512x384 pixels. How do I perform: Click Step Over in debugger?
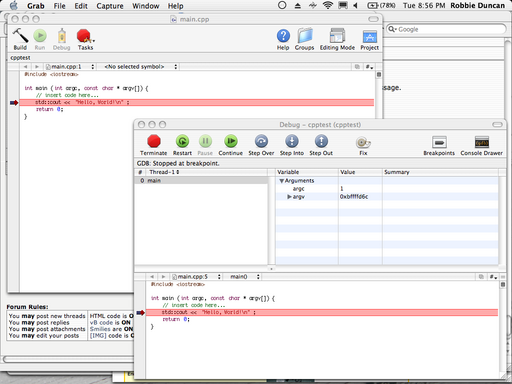point(261,141)
